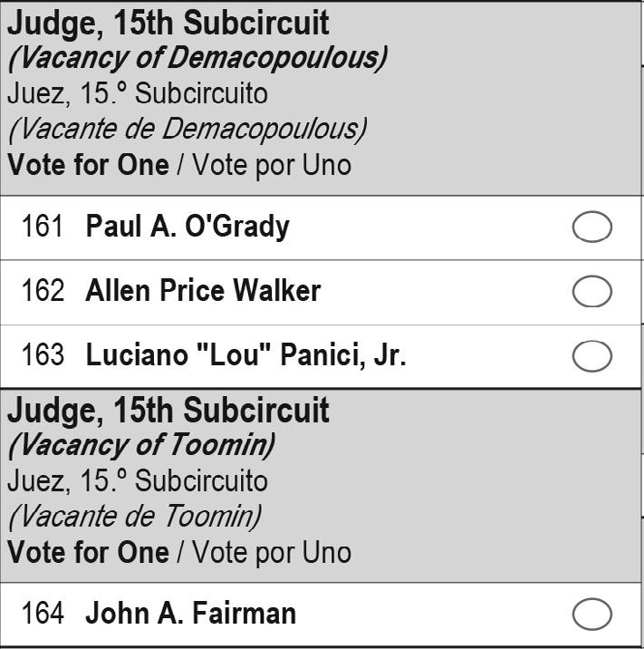Click "Vote for One" under the Demacopoulous vacancy
This screenshot has width=644, height=649.
click(x=88, y=165)
